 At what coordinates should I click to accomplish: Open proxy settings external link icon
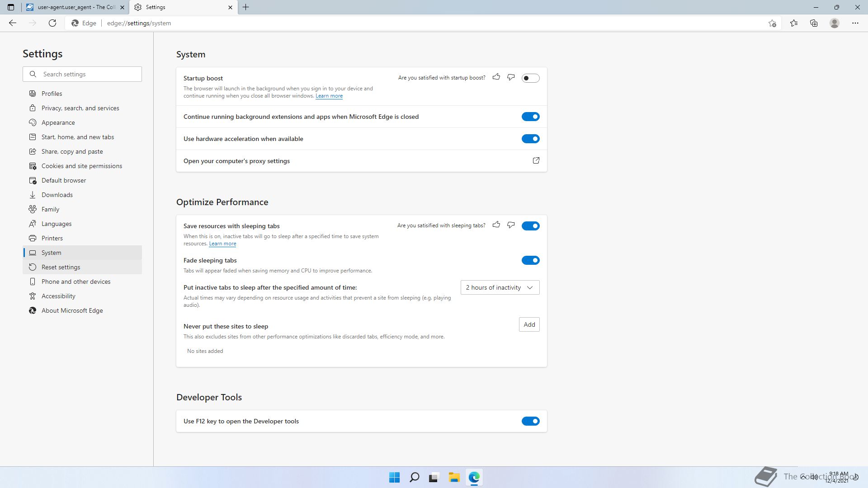tap(536, 160)
